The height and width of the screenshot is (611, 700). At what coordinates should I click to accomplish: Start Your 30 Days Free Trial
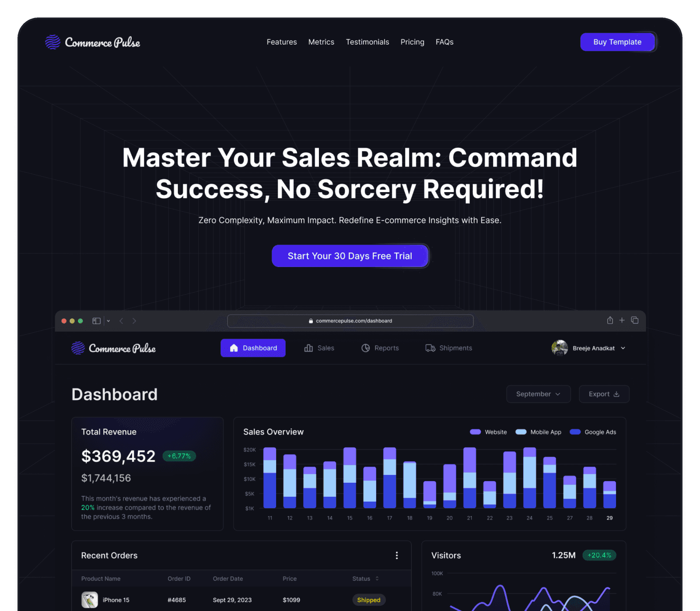click(350, 256)
